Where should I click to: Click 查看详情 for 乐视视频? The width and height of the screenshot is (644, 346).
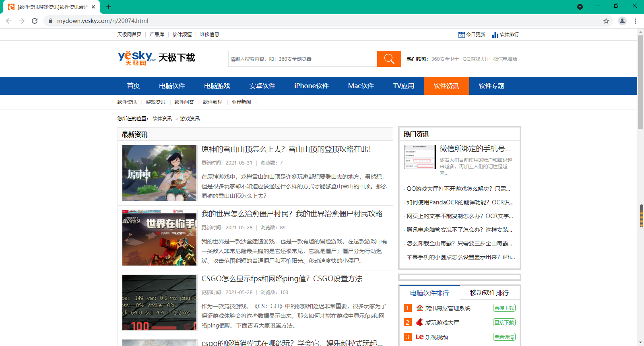click(x=504, y=337)
